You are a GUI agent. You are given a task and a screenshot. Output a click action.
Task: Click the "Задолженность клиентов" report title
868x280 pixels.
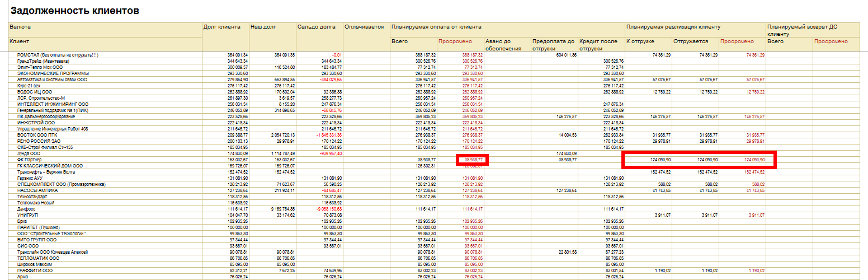[75, 11]
